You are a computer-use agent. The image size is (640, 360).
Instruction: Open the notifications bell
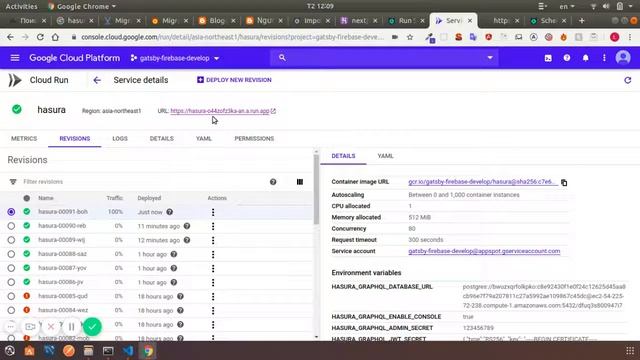click(586, 58)
